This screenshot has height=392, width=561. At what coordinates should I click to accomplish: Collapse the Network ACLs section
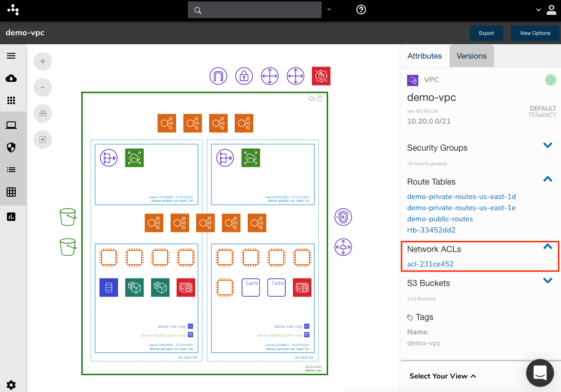[548, 246]
